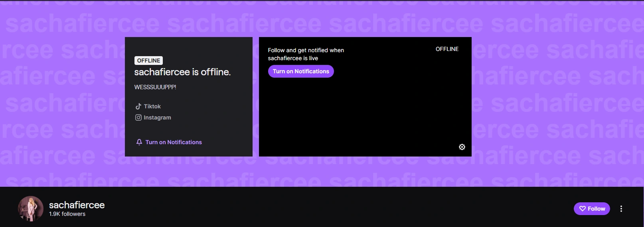Open sachafiercee profile avatar
The width and height of the screenshot is (644, 227).
[31, 209]
